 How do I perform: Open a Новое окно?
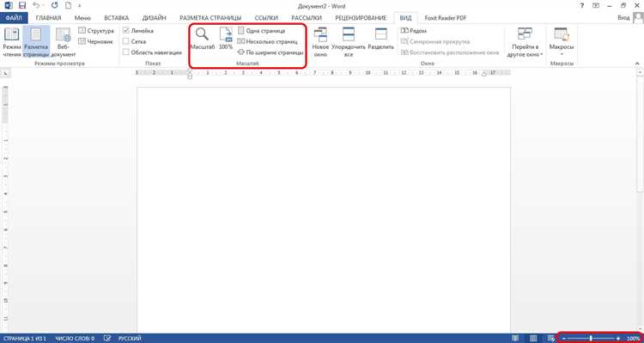coord(320,42)
